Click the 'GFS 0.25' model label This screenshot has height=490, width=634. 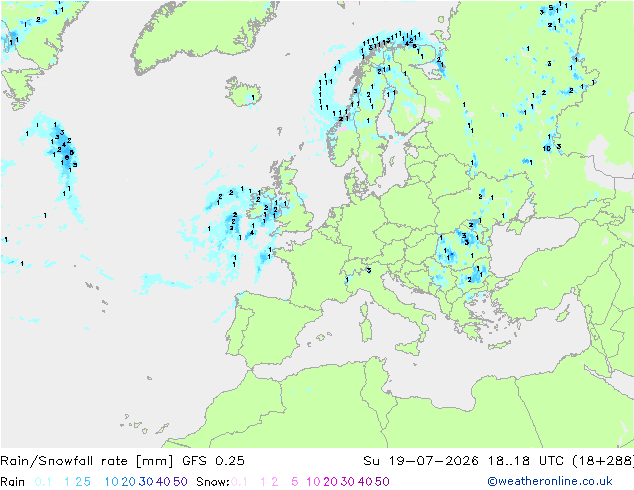point(213,460)
